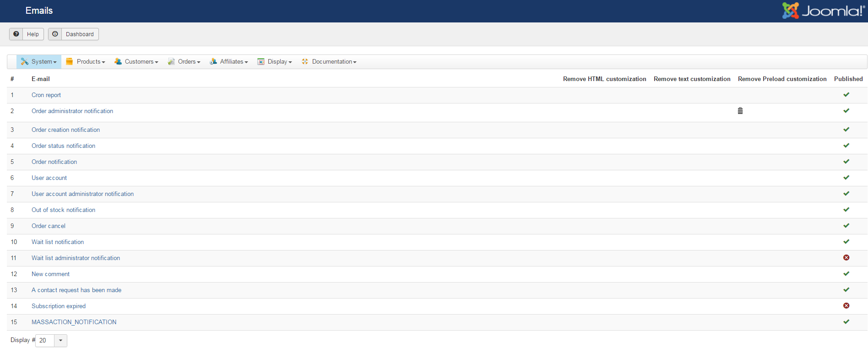Screen dimensions: 868x348
Task: Go to the Dashboard
Action: (73, 34)
